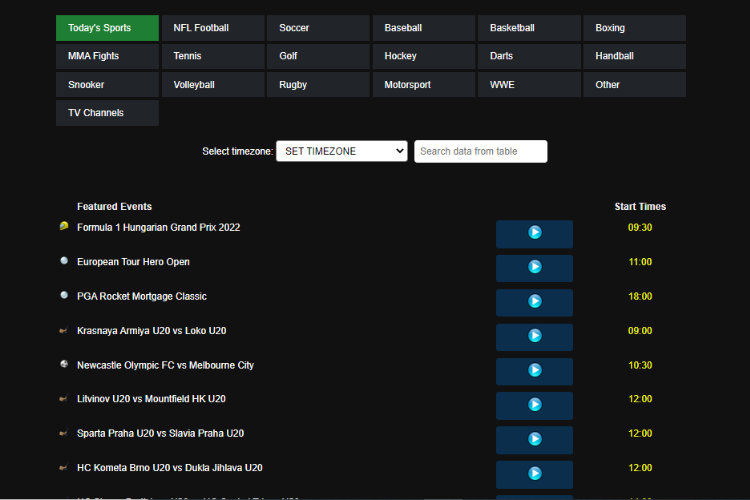The height and width of the screenshot is (500, 750).
Task: Open the Basketball category
Action: [x=529, y=28]
